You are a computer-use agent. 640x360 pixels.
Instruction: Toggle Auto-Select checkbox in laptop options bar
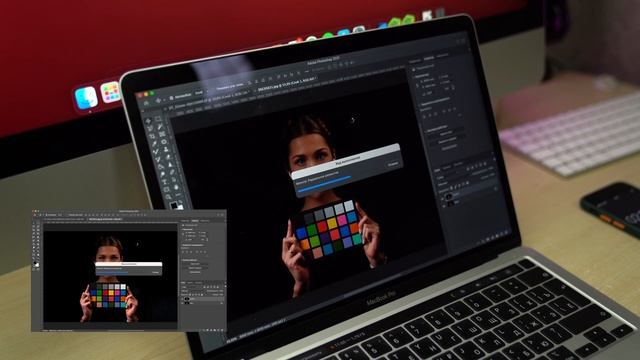click(x=171, y=98)
